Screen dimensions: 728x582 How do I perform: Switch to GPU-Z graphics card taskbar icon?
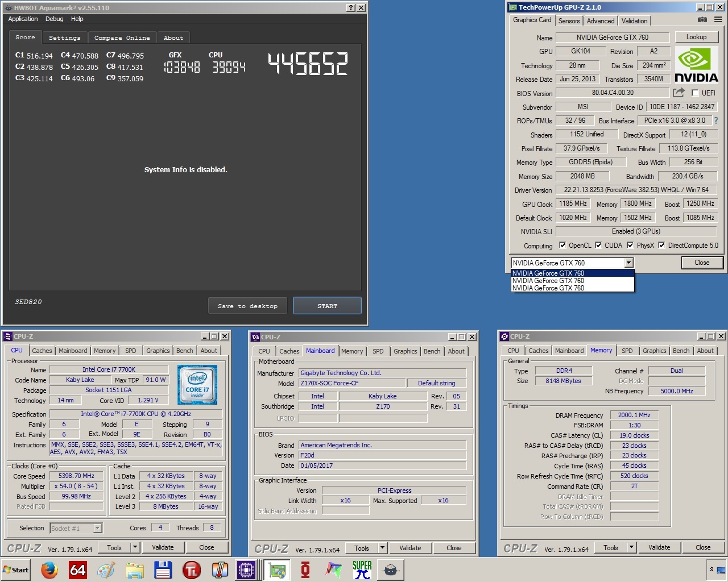[x=277, y=569]
